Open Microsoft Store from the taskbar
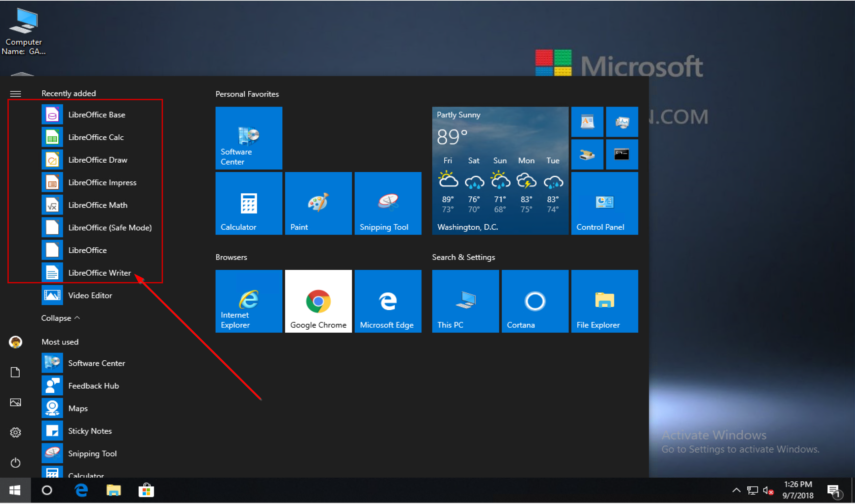 point(146,491)
